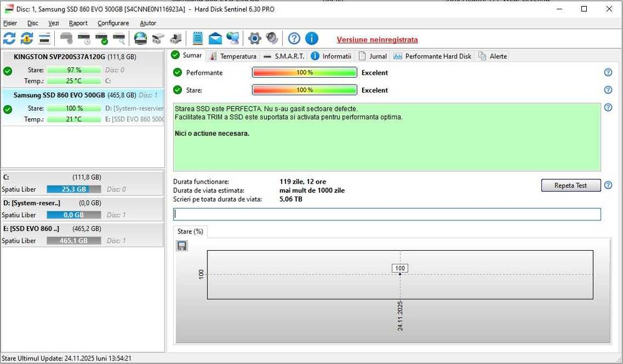Click the 465,1 GB free space bar
The width and height of the screenshot is (623, 364).
[74, 241]
